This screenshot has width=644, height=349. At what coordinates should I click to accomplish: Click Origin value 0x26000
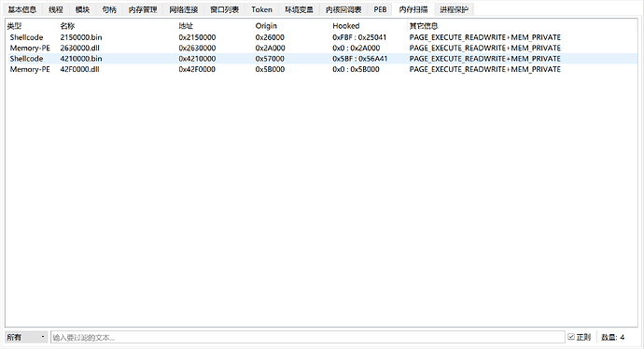pos(270,37)
